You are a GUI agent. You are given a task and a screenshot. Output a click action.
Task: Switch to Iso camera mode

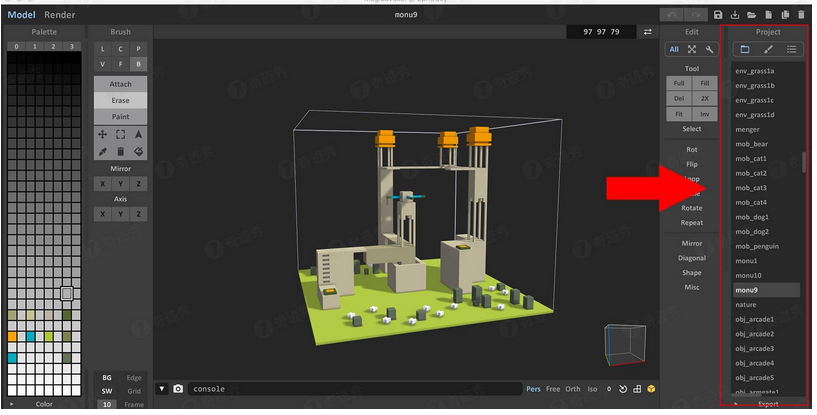(592, 389)
